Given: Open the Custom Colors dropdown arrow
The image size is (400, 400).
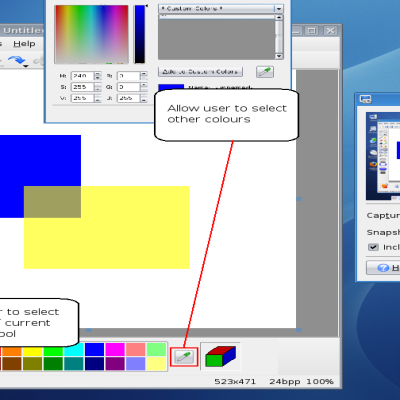Looking at the screenshot, I should (279, 9).
